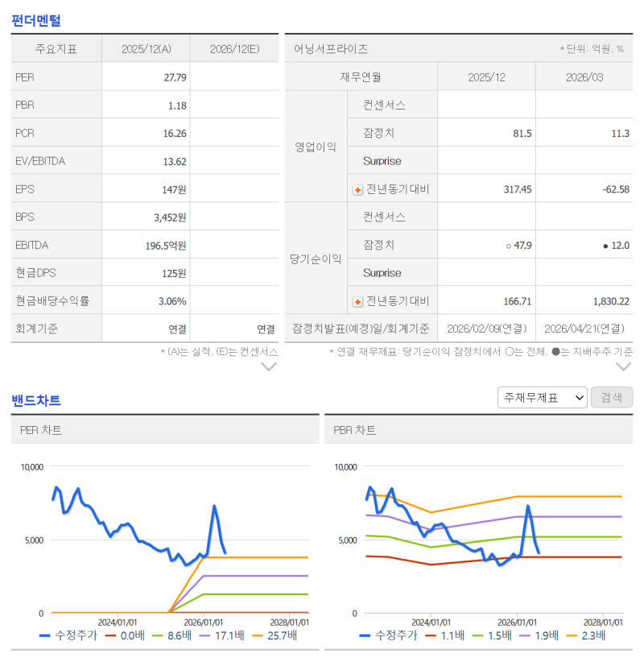Click the 당기순이익 row group label
This screenshot has width=644, height=662.
(x=316, y=259)
